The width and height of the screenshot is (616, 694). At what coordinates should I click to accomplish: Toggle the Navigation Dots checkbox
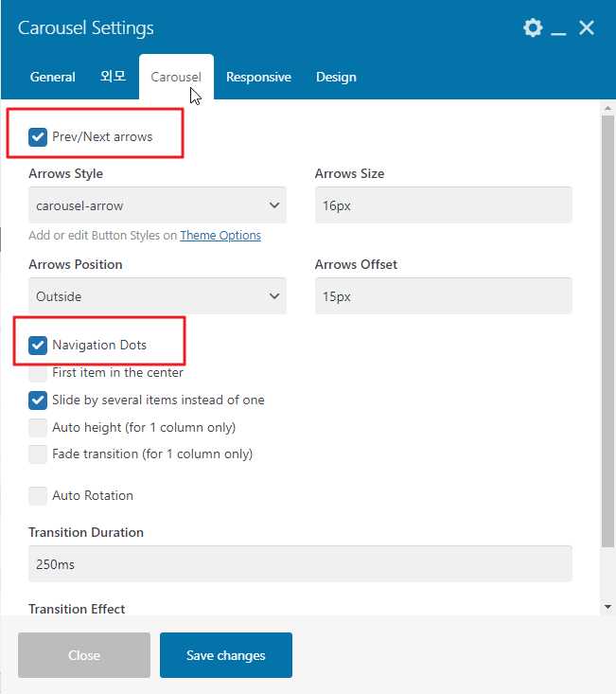(x=38, y=346)
